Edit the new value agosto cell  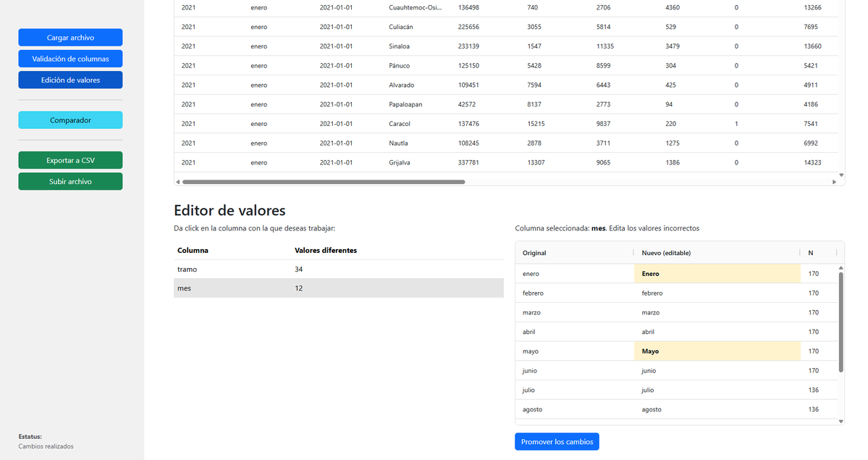coord(717,409)
